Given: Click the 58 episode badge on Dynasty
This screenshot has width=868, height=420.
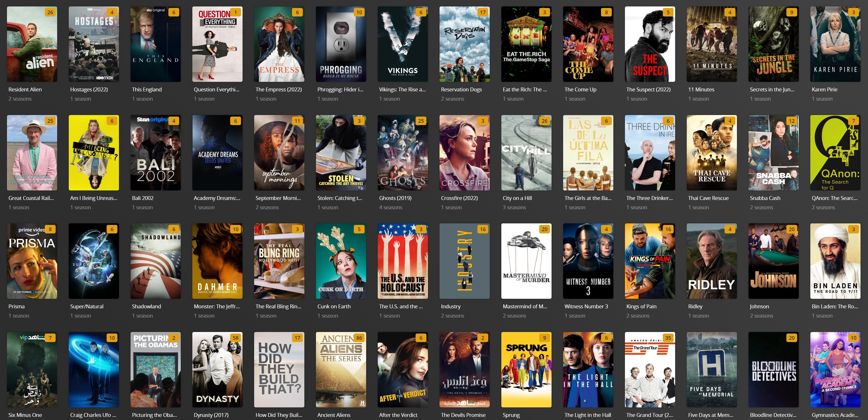Looking at the screenshot, I should [x=236, y=338].
